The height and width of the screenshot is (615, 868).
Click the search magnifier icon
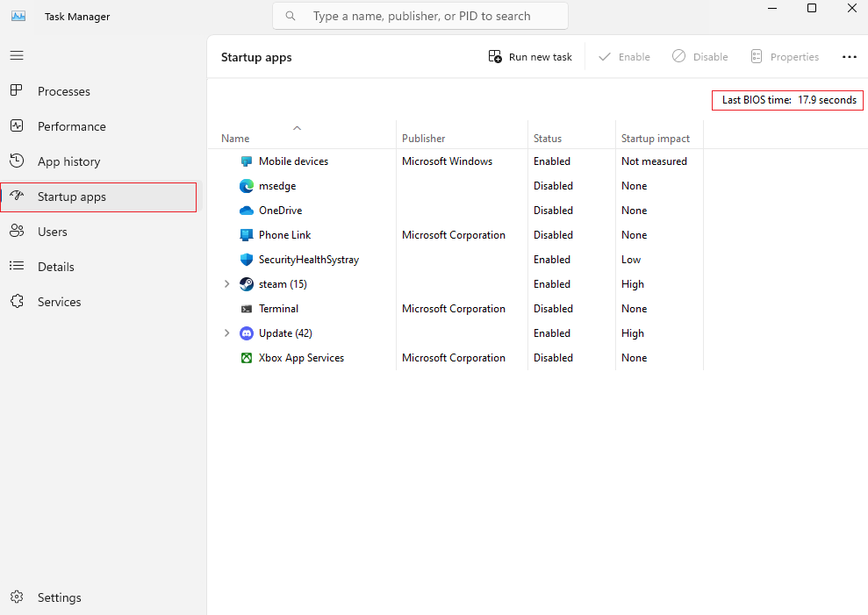[291, 16]
